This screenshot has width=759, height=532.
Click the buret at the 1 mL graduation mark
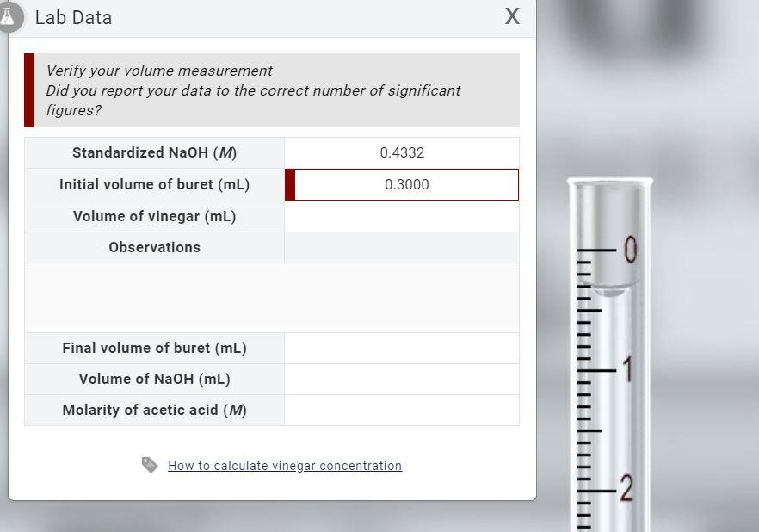pyautogui.click(x=607, y=370)
